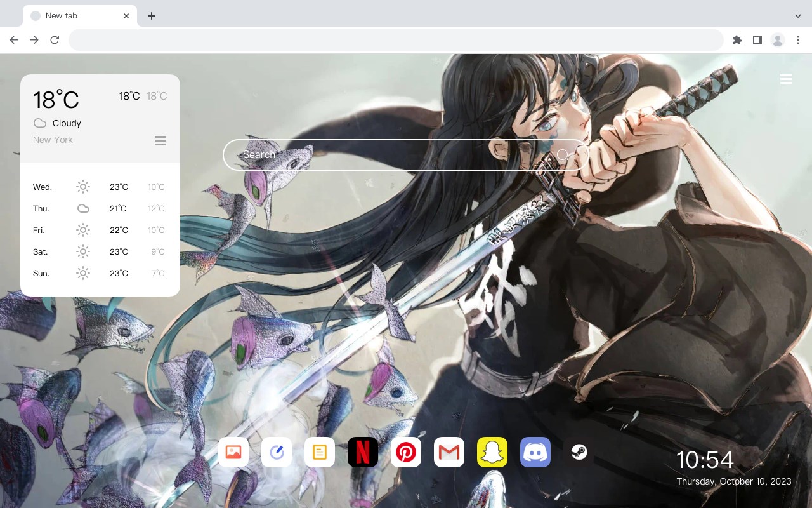Image resolution: width=812 pixels, height=508 pixels.
Task: Click the large 18°C current temperature
Action: pyautogui.click(x=56, y=100)
